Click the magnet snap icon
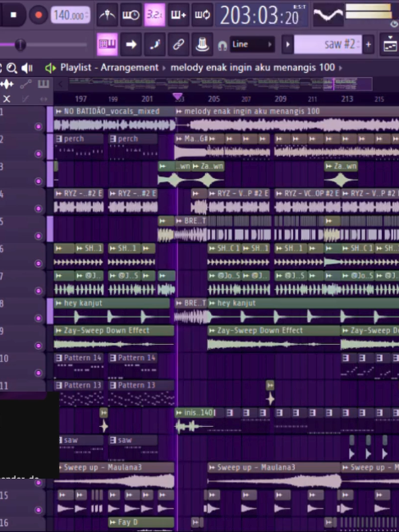 point(222,45)
